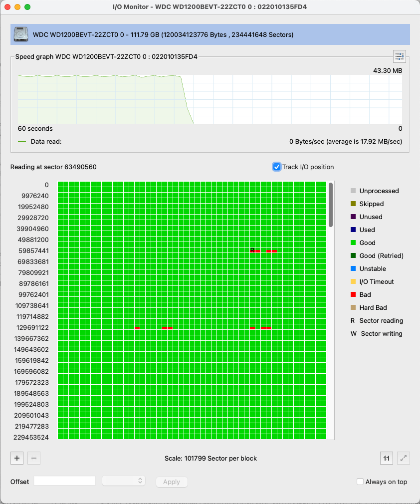Click the Good (Retried) dark green swatch
Viewport: 420px width, 504px height.
[x=353, y=255]
